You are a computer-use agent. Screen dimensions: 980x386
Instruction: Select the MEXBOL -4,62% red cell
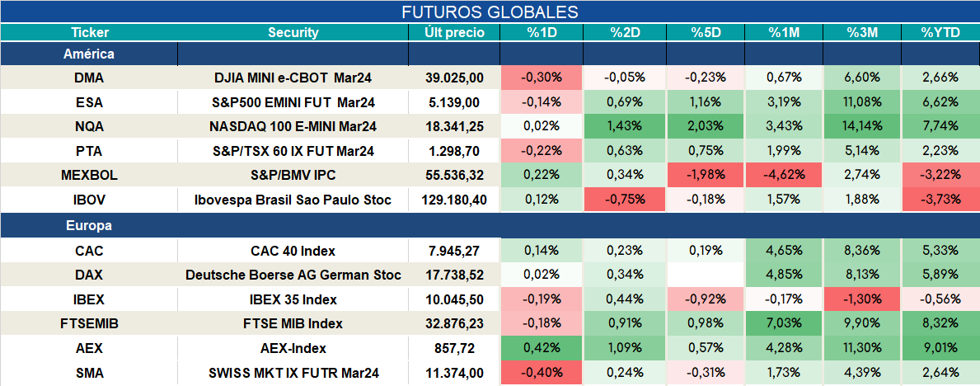click(784, 176)
